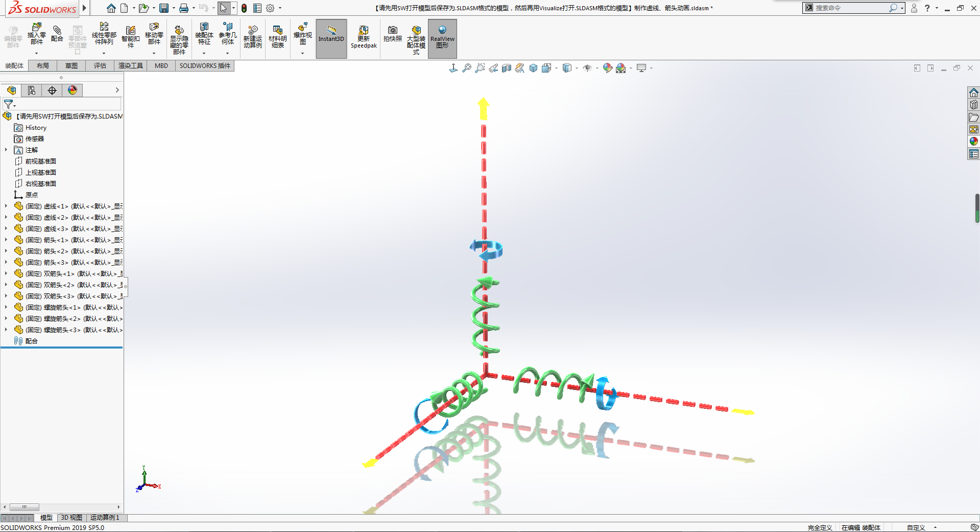Image resolution: width=980 pixels, height=532 pixels.
Task: Click the tree filter funnel icon
Action: tap(9, 104)
